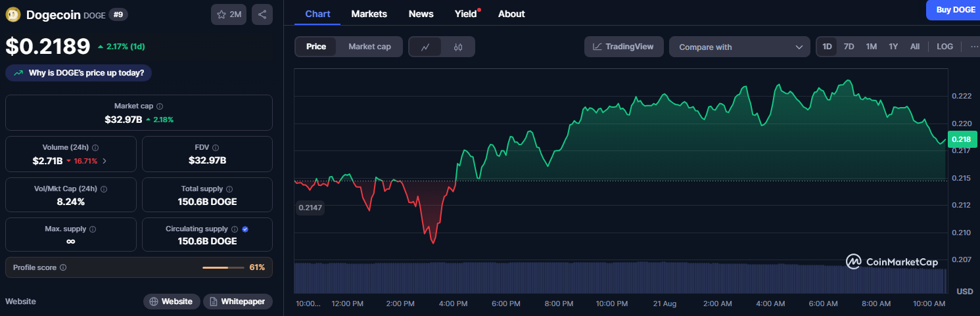Click Volume (24h) info icon
The height and width of the screenshot is (316, 980).
(x=95, y=148)
